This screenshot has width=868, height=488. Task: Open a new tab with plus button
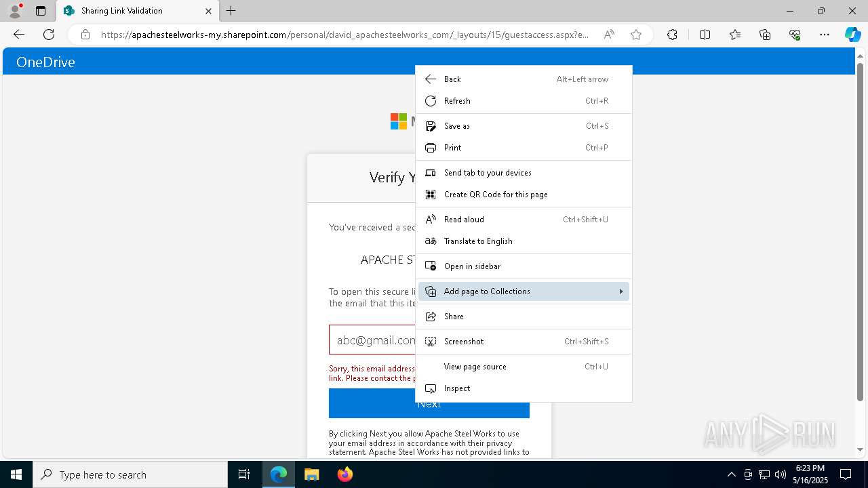(x=231, y=11)
